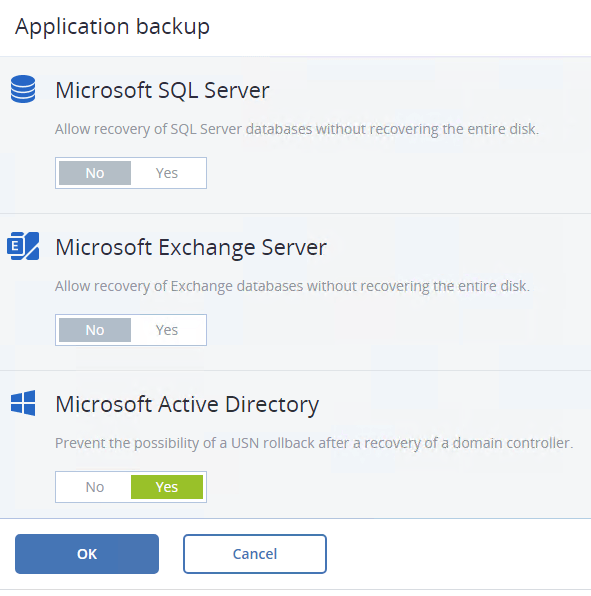Image resolution: width=591 pixels, height=596 pixels.
Task: Click the Microsoft Active Directory heading
Action: pos(187,404)
